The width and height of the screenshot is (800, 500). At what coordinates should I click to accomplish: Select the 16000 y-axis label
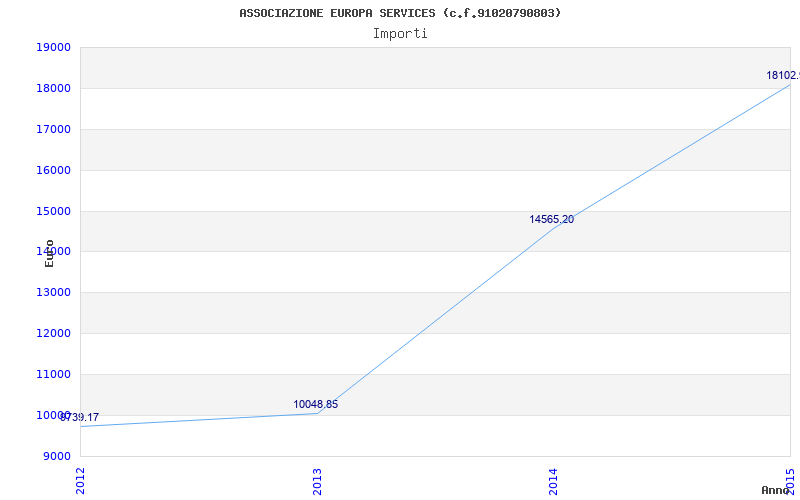pyautogui.click(x=53, y=170)
